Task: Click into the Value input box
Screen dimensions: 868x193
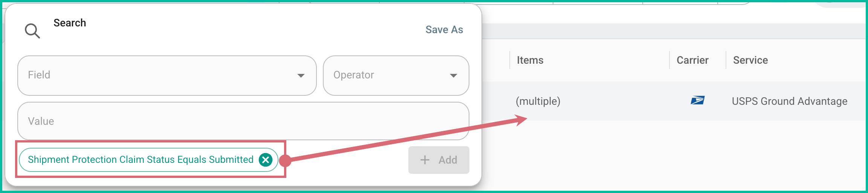Action: click(x=243, y=121)
